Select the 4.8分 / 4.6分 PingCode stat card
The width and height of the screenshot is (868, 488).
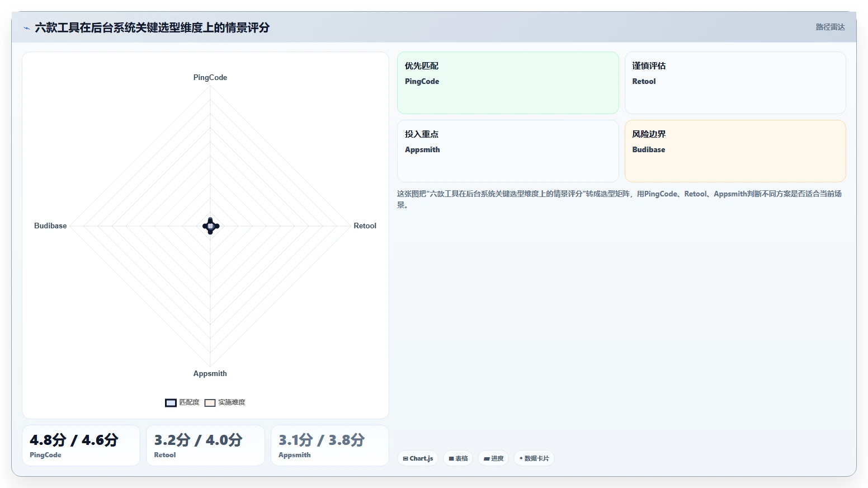81,445
